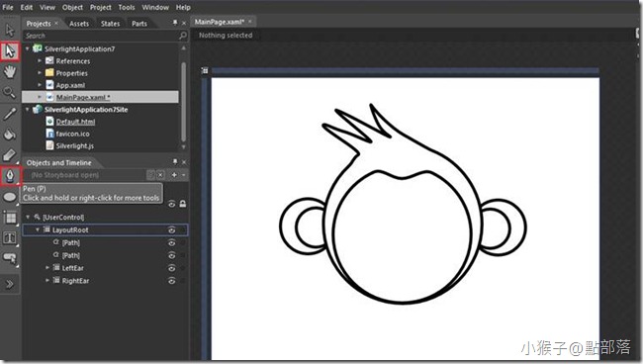The image size is (643, 364).
Task: Open the Help menu
Action: 183,7
